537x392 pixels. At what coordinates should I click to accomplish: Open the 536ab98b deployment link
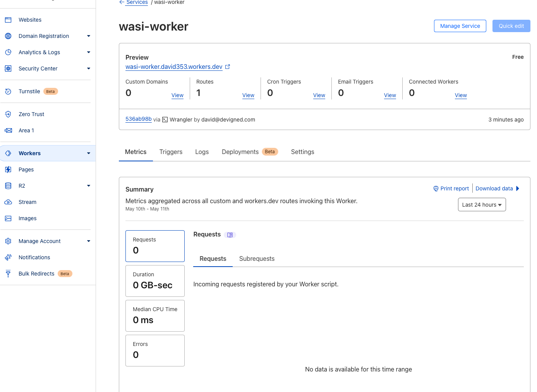(x=139, y=119)
